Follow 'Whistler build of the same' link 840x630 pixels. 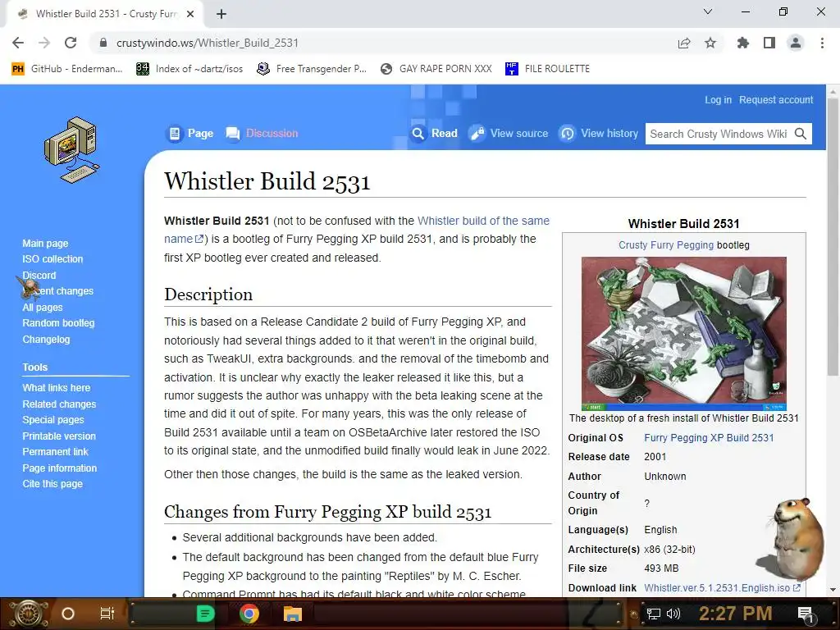pos(483,221)
